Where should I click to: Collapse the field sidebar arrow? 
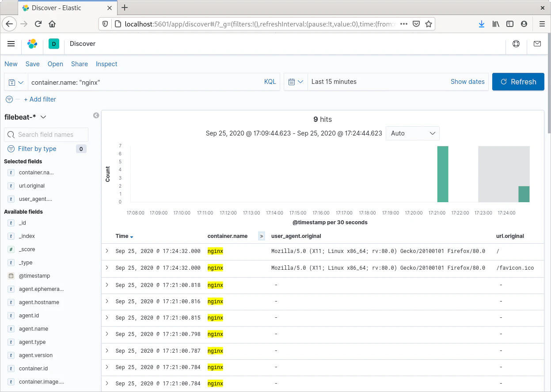[x=96, y=116]
